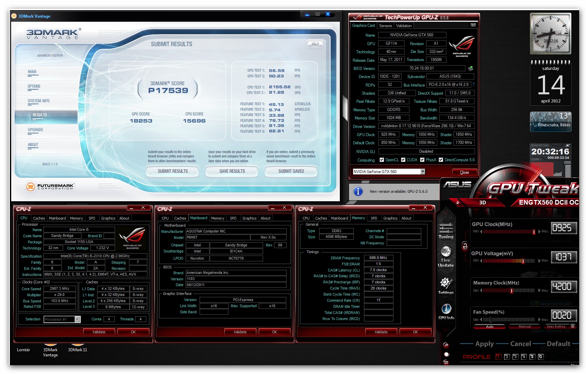Click the fan User Define gear icon
This screenshot has width=588, height=374.
pos(573,326)
